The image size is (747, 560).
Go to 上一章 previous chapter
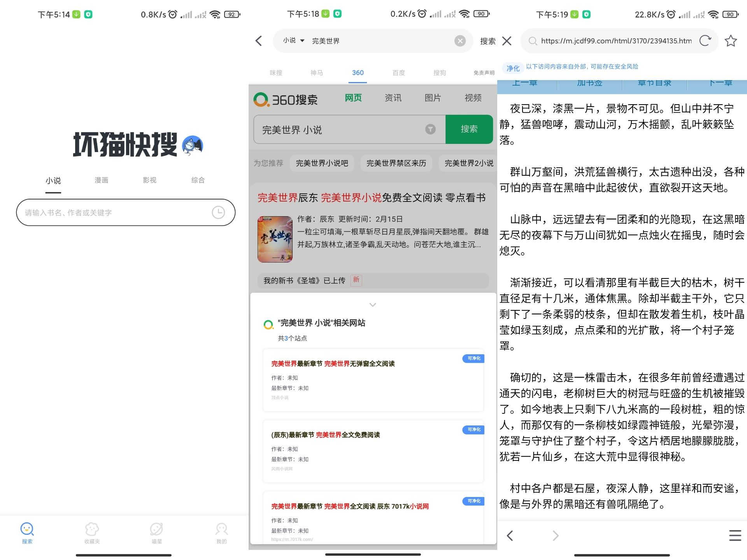524,83
